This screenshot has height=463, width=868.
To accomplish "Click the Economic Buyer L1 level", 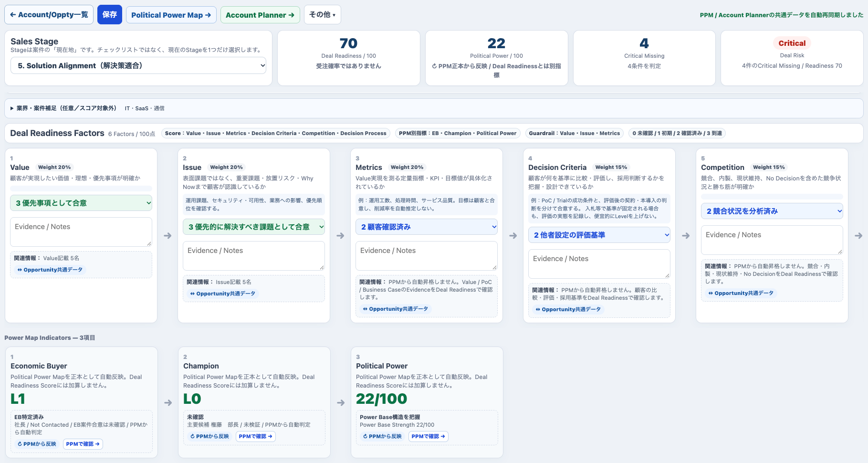I will (x=18, y=399).
